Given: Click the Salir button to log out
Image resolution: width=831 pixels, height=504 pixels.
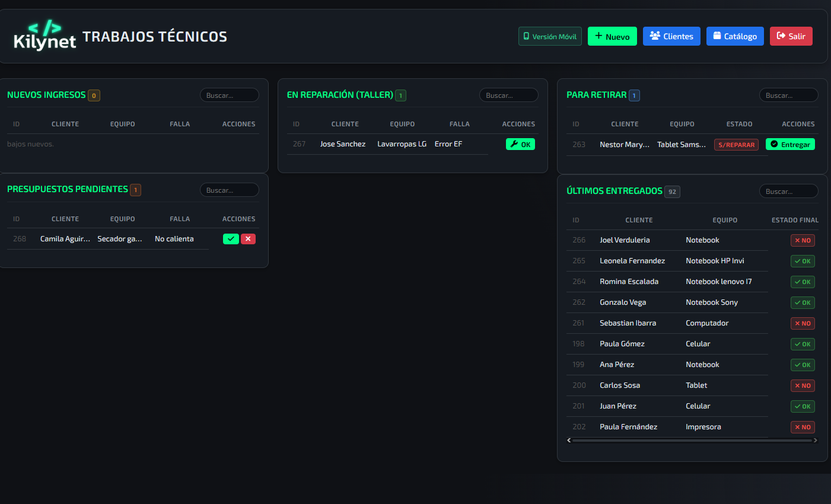Looking at the screenshot, I should [x=791, y=36].
